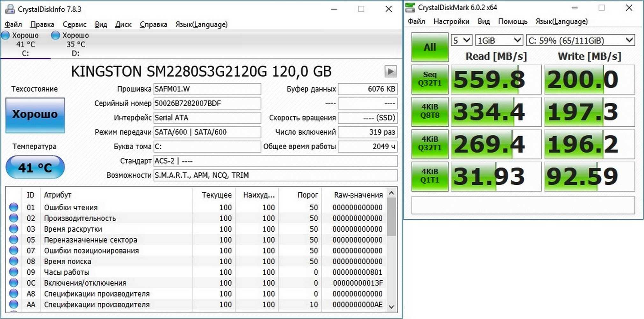Start 4KiB Q1T1 benchmark test

pos(430,176)
